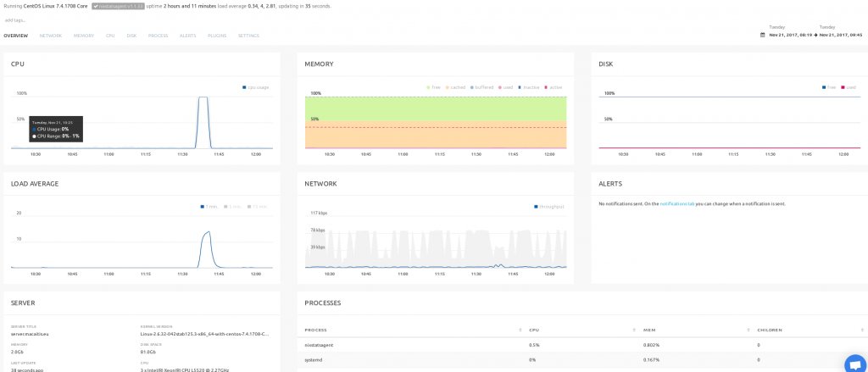Image resolution: width=868 pixels, height=372 pixels.
Task: Click the 0.5% CPU value for nixstatsagent
Action: tap(533, 345)
